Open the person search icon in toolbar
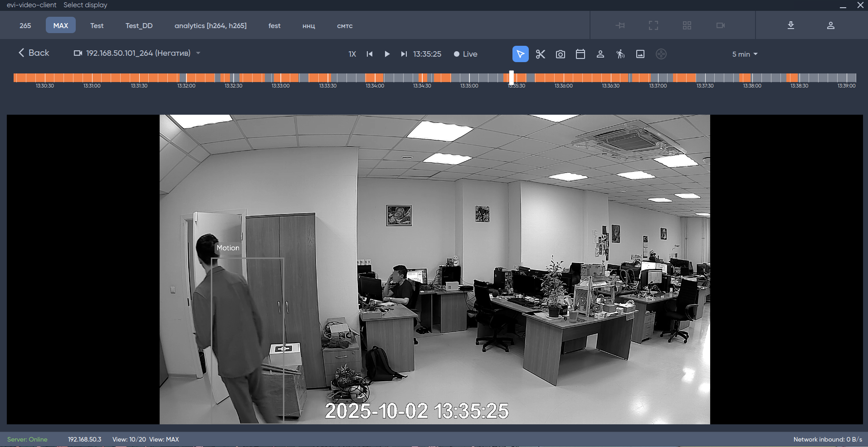Screen dimensions: 868x447 tap(600, 54)
